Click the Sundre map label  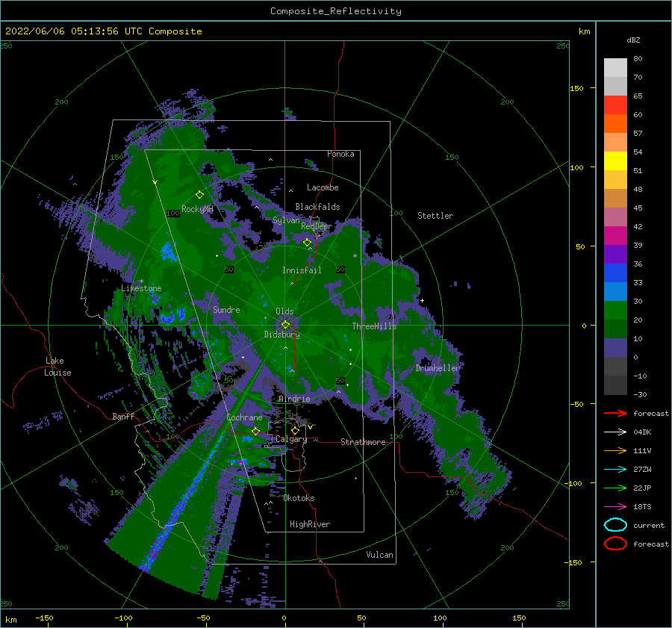pyautogui.click(x=226, y=309)
